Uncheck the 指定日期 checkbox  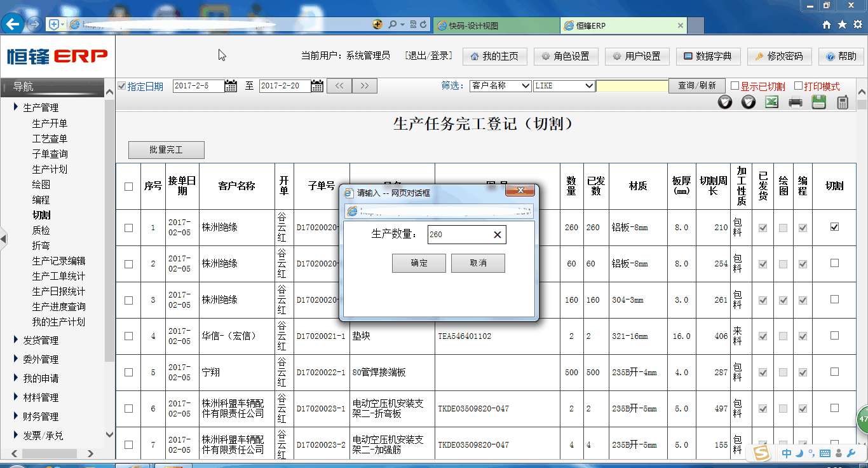(x=120, y=85)
